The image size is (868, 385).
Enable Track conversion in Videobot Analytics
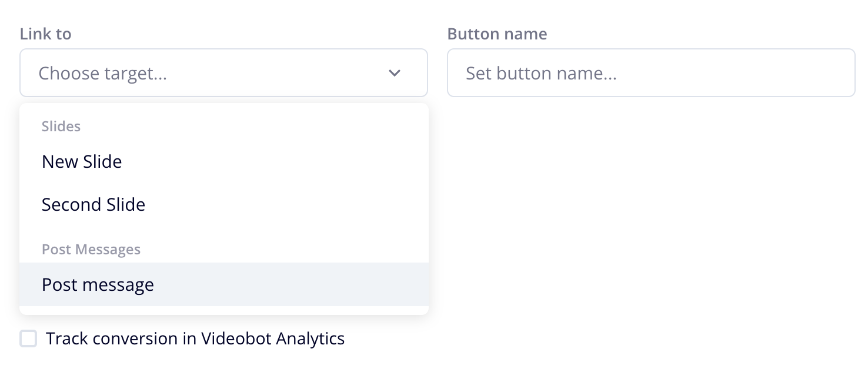tap(28, 338)
